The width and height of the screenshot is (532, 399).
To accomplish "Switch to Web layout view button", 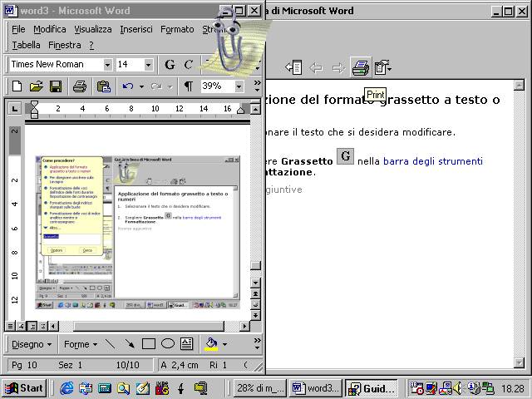I will (x=21, y=326).
